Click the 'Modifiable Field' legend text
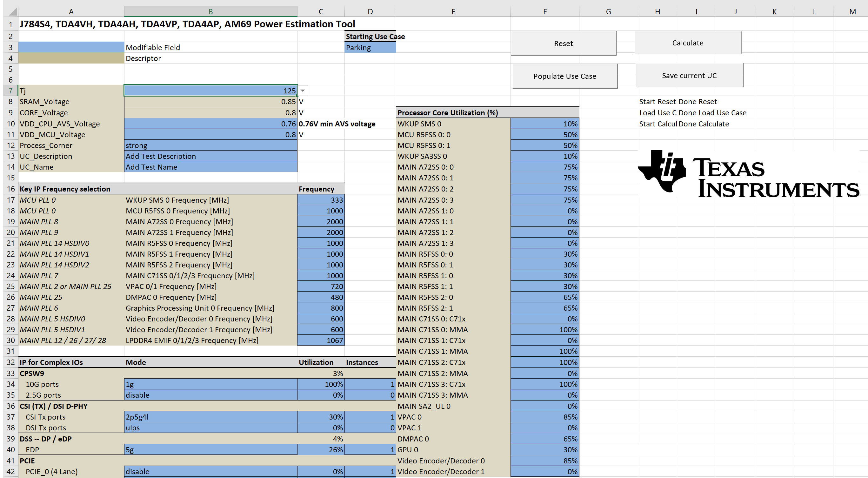This screenshot has height=478, width=868. coord(153,48)
